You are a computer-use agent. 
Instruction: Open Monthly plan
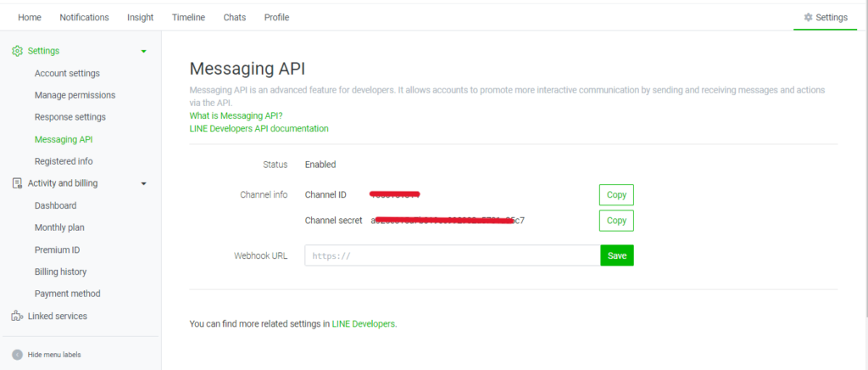59,227
